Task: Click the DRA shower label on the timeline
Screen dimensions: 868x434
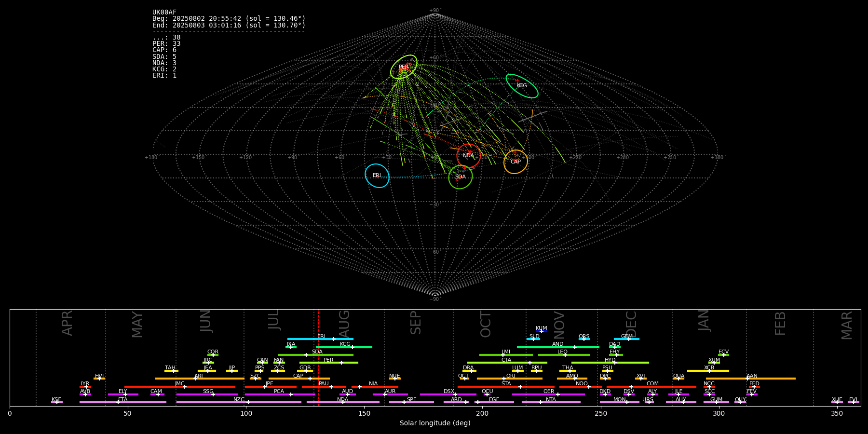Action: tap(468, 368)
